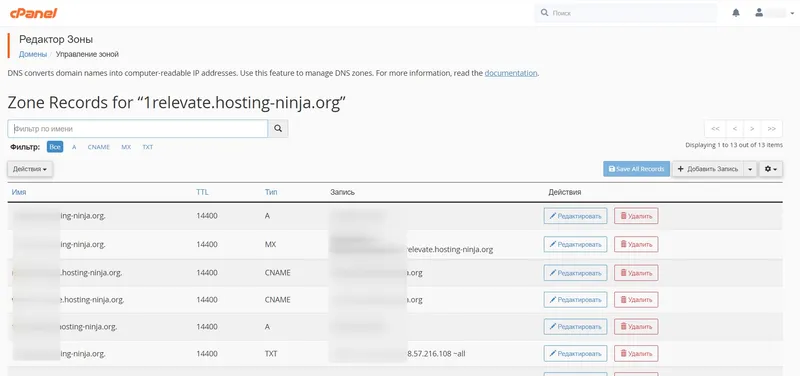Image resolution: width=800 pixels, height=376 pixels.
Task: Go to previous page (<)
Action: point(734,129)
